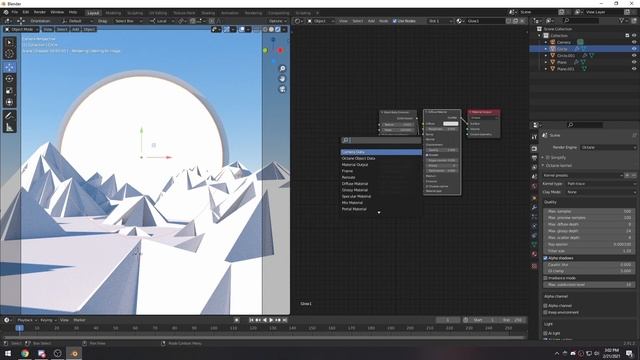Open the Output properties tab icon
This screenshot has width=640, height=360.
534,158
